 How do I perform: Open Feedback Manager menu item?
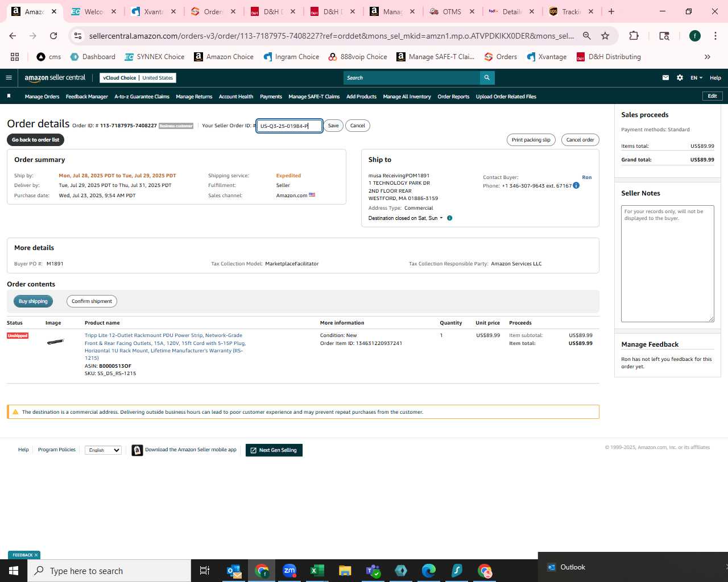pyautogui.click(x=86, y=97)
